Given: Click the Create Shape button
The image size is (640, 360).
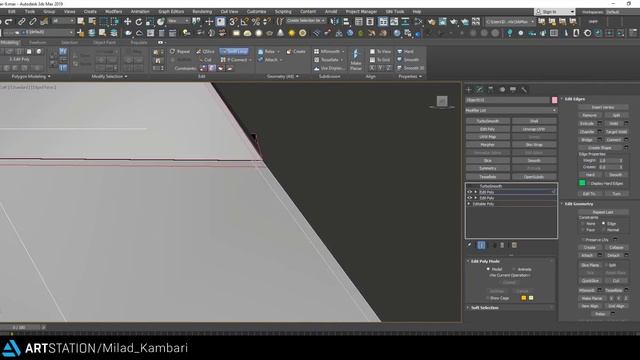Looking at the screenshot, I should [x=600, y=148].
